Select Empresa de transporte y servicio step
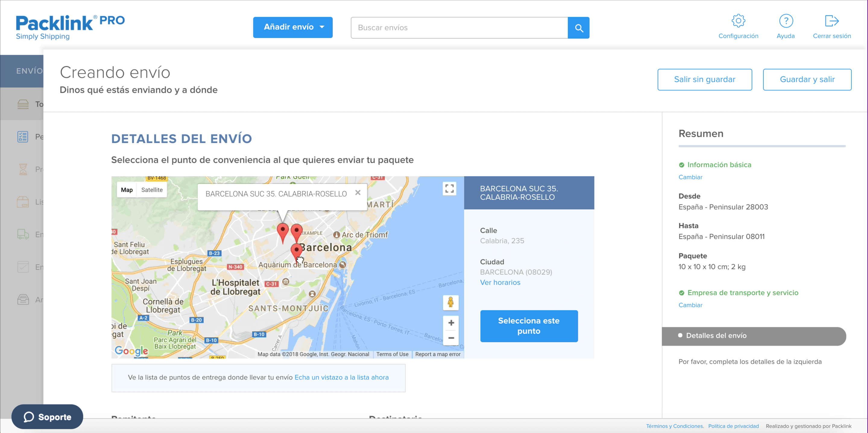 739,293
